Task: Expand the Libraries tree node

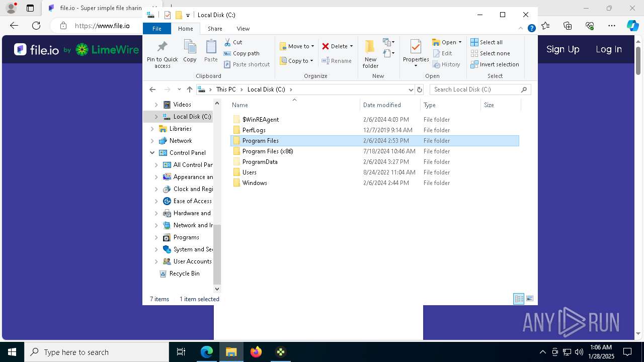Action: [152, 129]
